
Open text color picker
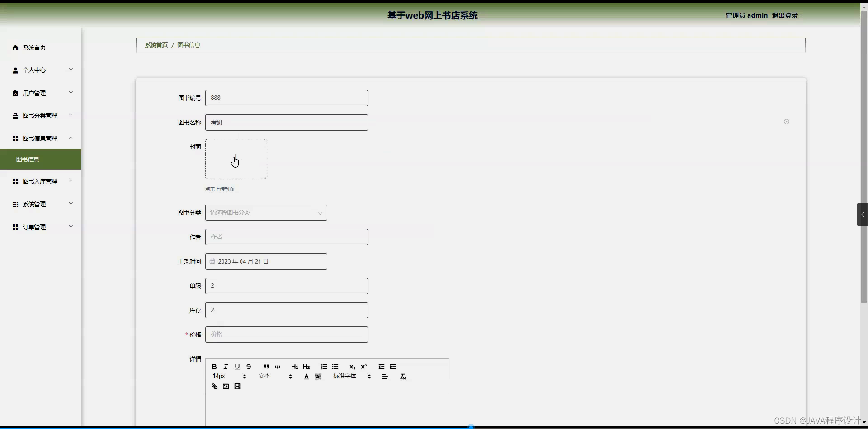pos(307,377)
